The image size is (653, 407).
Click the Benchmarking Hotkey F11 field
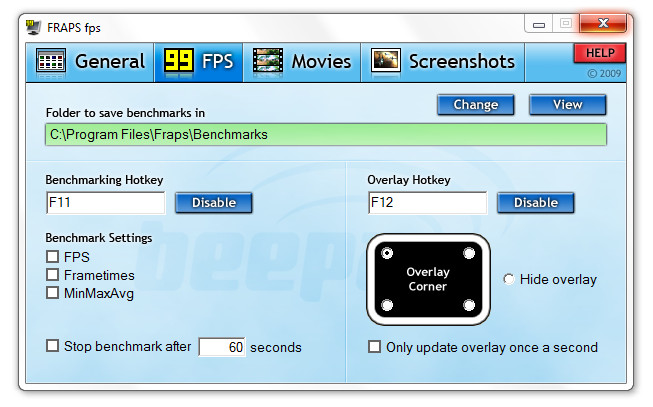tap(106, 203)
